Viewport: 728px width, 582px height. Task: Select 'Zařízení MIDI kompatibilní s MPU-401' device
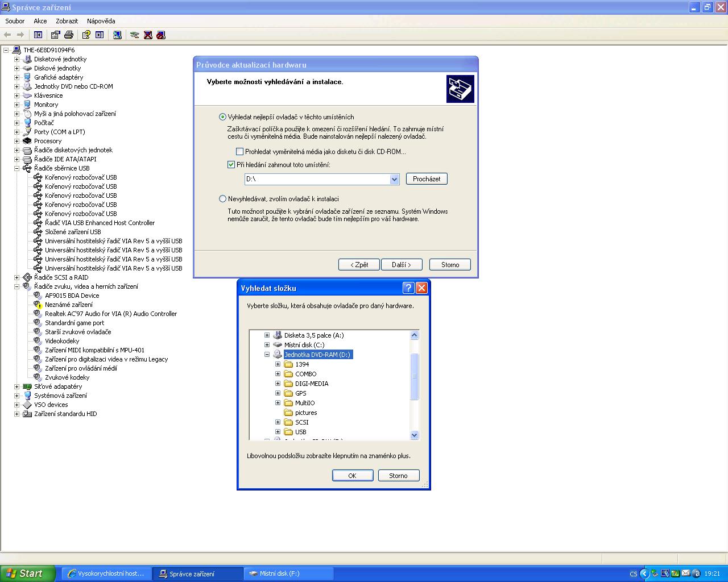(x=94, y=350)
